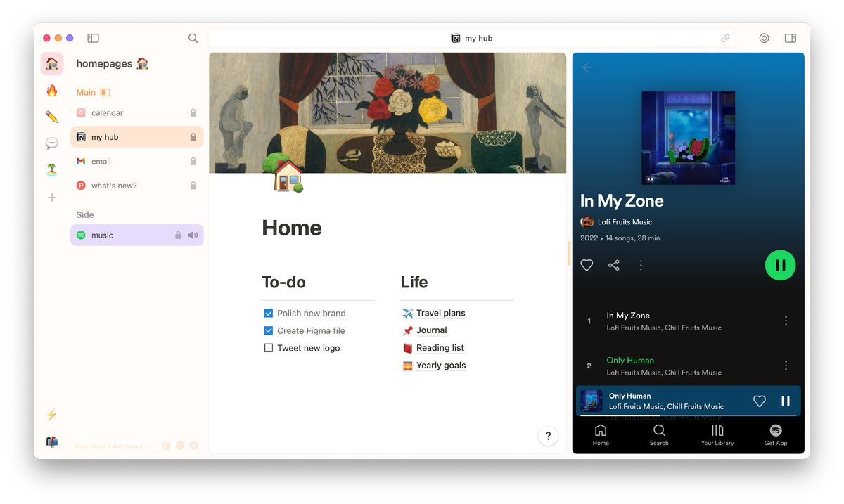Click the split layout icon beside Main
This screenshot has height=504, width=844.
[x=105, y=92]
